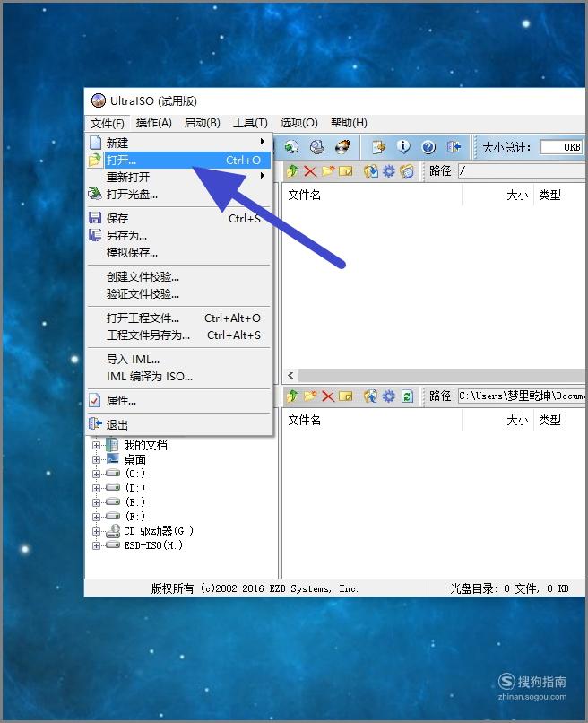Click gear icon in upper pane toolbar
The width and height of the screenshot is (588, 723).
[x=389, y=171]
